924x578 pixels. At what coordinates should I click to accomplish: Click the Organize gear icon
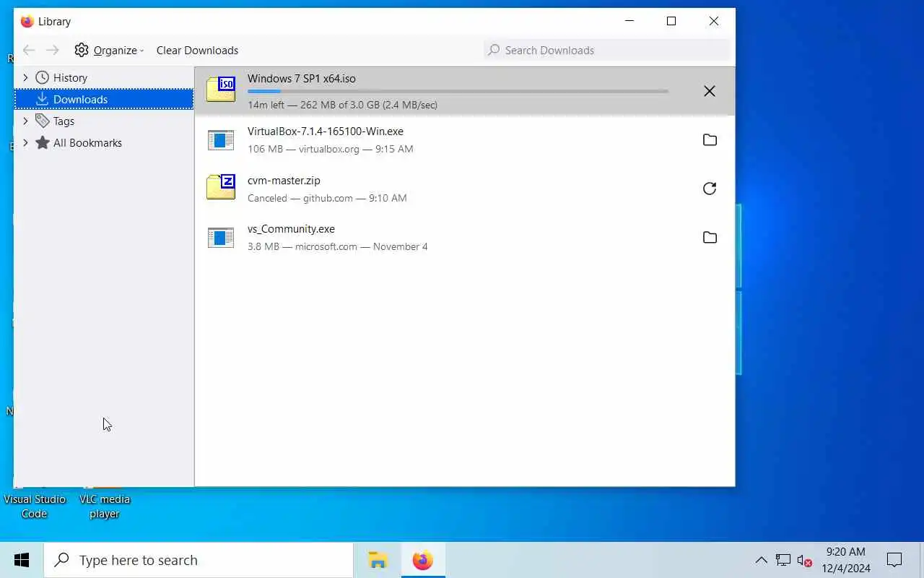pos(82,50)
